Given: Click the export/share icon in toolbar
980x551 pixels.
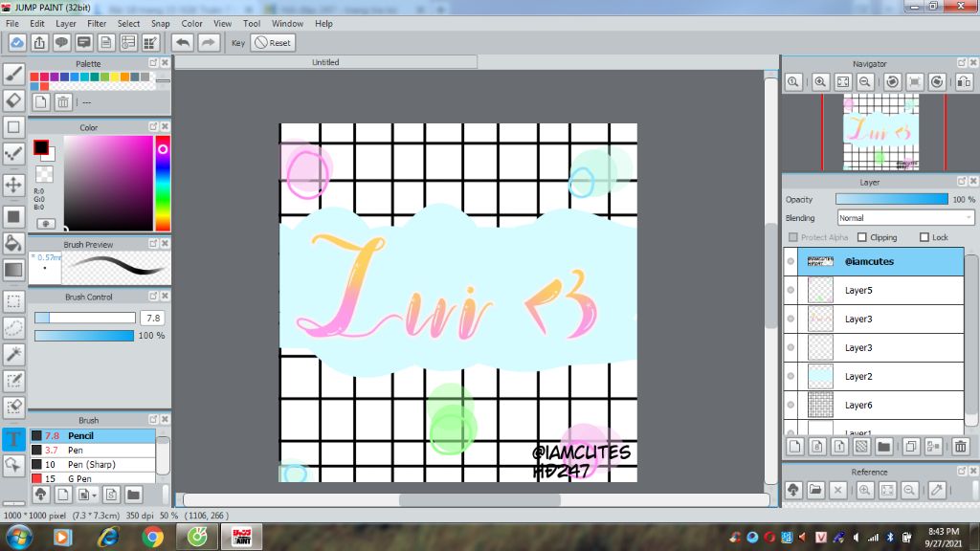Looking at the screenshot, I should pos(39,42).
